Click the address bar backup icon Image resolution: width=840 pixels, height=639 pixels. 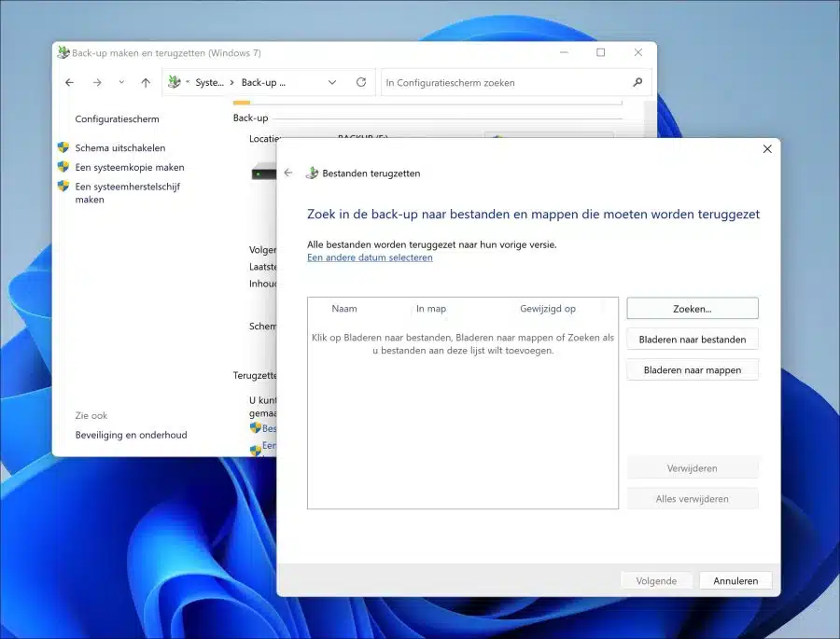click(x=175, y=82)
